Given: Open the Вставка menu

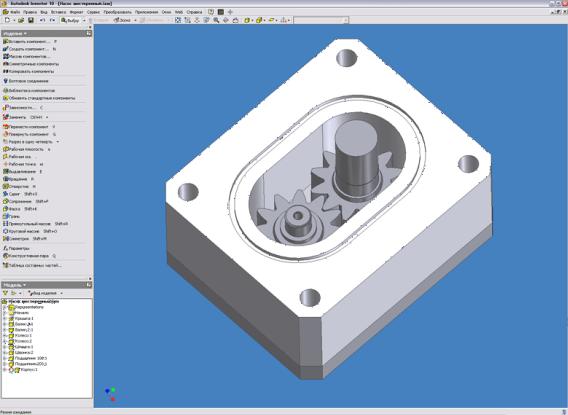Looking at the screenshot, I should point(58,12).
